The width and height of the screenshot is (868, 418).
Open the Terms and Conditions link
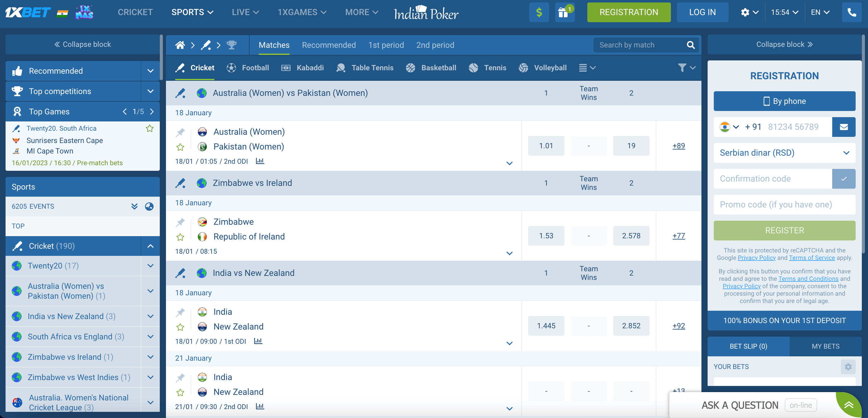point(808,279)
